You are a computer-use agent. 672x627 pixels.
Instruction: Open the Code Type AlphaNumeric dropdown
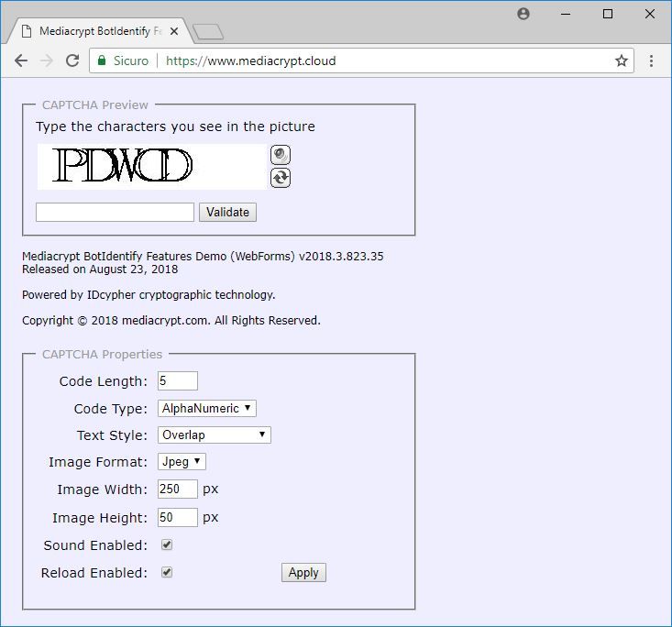coord(207,409)
